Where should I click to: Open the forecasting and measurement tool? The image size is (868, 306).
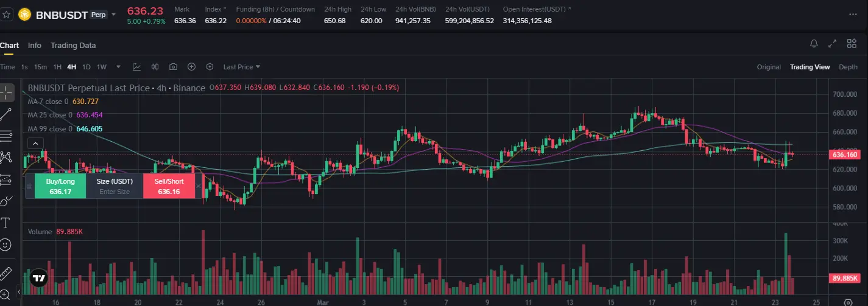pyautogui.click(x=6, y=179)
